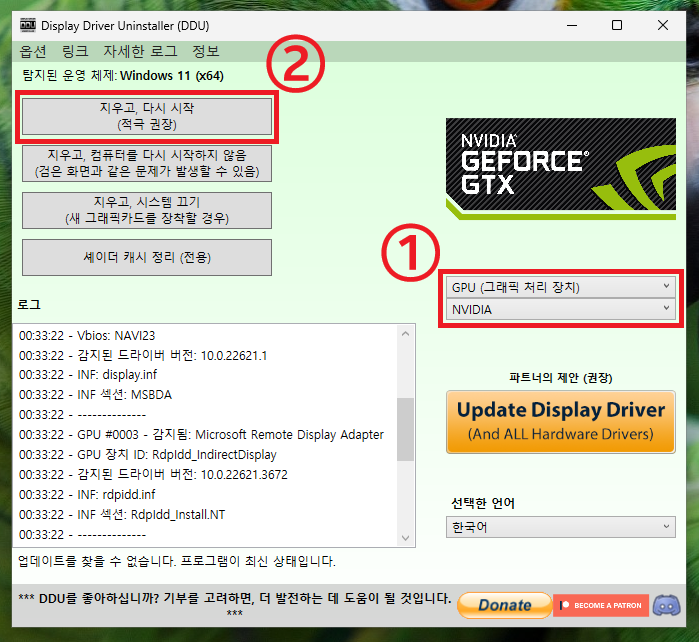Click the yellow Donate button
The height and width of the screenshot is (642, 699).
505,605
